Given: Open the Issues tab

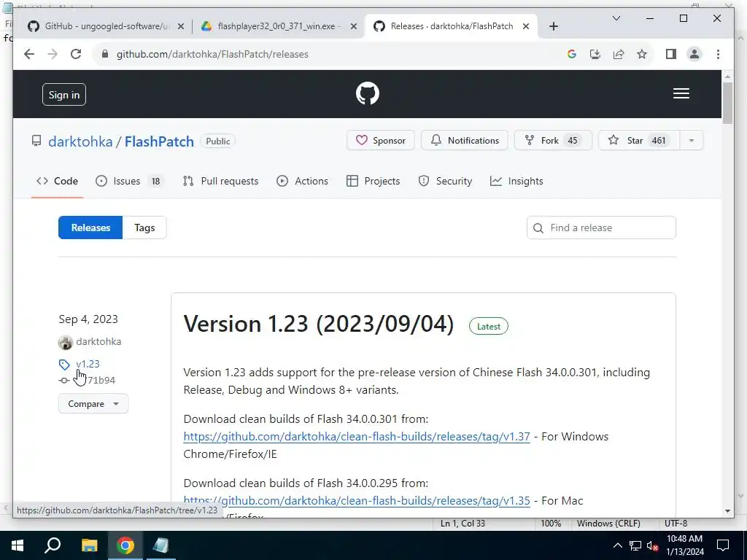Looking at the screenshot, I should coord(128,181).
